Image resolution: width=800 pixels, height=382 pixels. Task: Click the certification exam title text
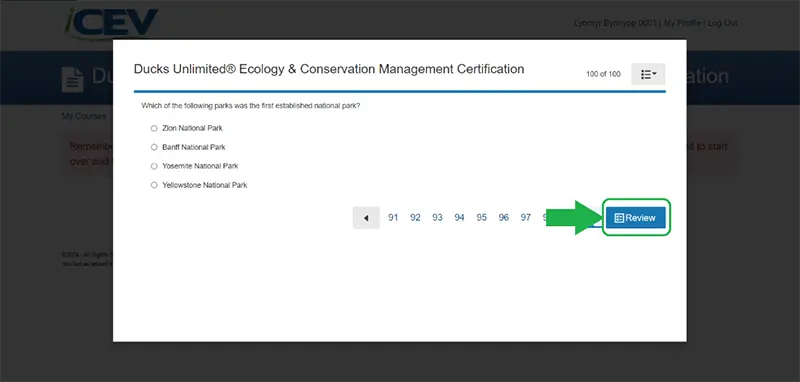(x=329, y=69)
